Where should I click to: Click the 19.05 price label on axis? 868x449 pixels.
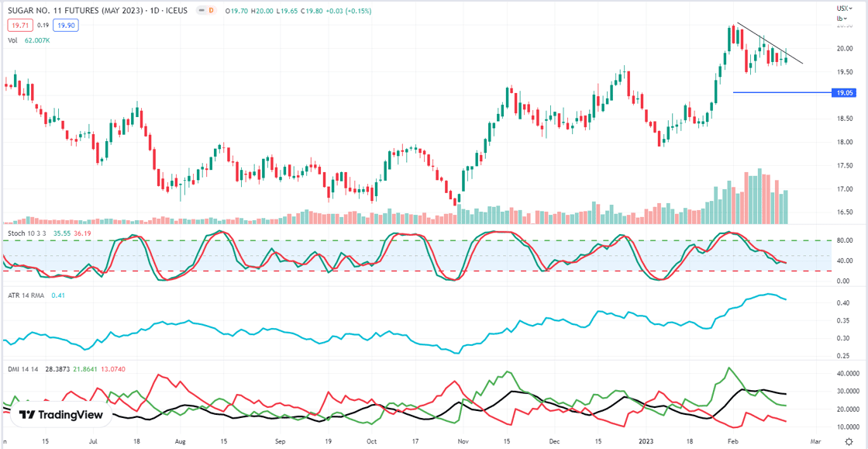click(844, 94)
